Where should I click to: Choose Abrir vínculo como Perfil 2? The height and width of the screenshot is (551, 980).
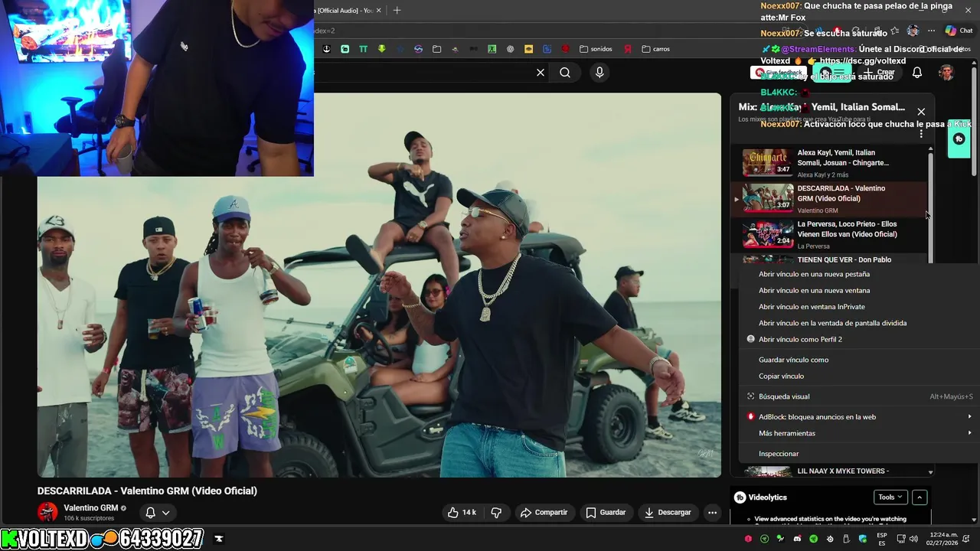pyautogui.click(x=857, y=339)
